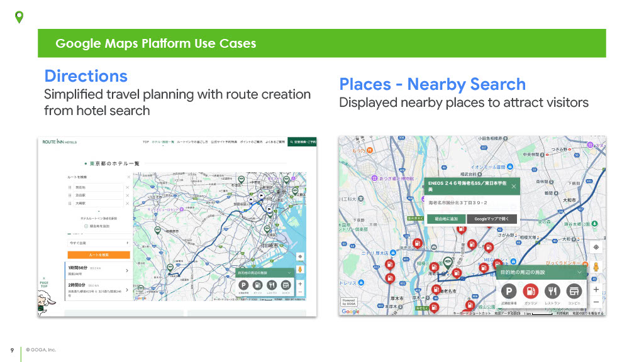
Task: Click the hotel marker near 相模原市
Action: (x=157, y=230)
